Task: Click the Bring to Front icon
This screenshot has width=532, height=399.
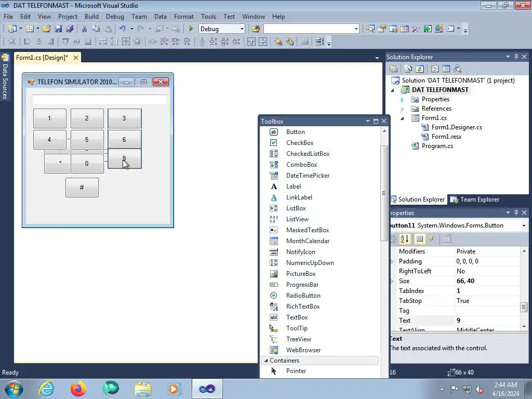Action: [278, 42]
